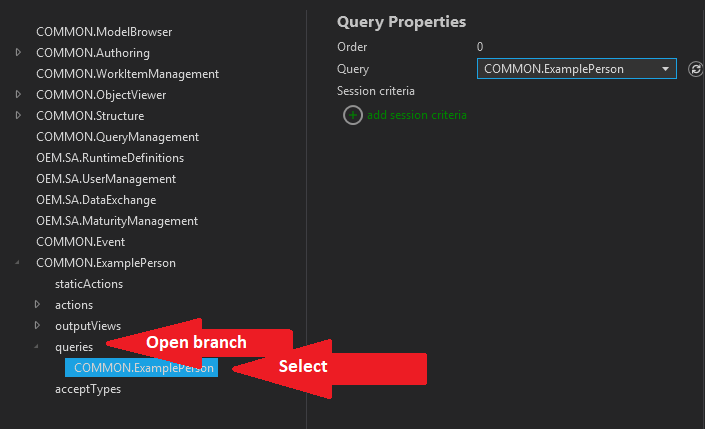The height and width of the screenshot is (429, 705).
Task: Select COMMON.QueryManagement tree item
Action: pos(117,137)
